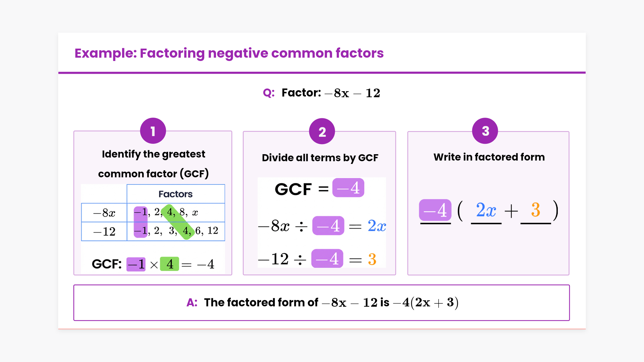644x362 pixels.
Task: Click the 'Factors' table header cell
Action: pyautogui.click(x=175, y=194)
